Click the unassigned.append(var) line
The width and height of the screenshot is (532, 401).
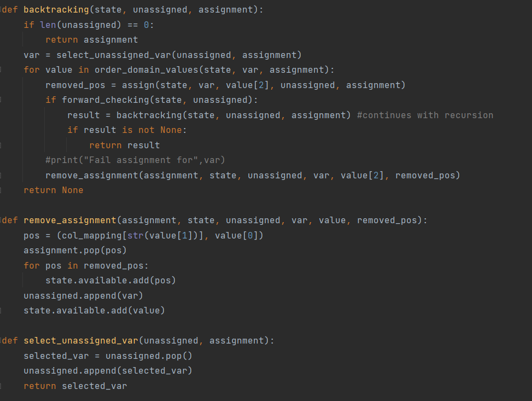(83, 295)
